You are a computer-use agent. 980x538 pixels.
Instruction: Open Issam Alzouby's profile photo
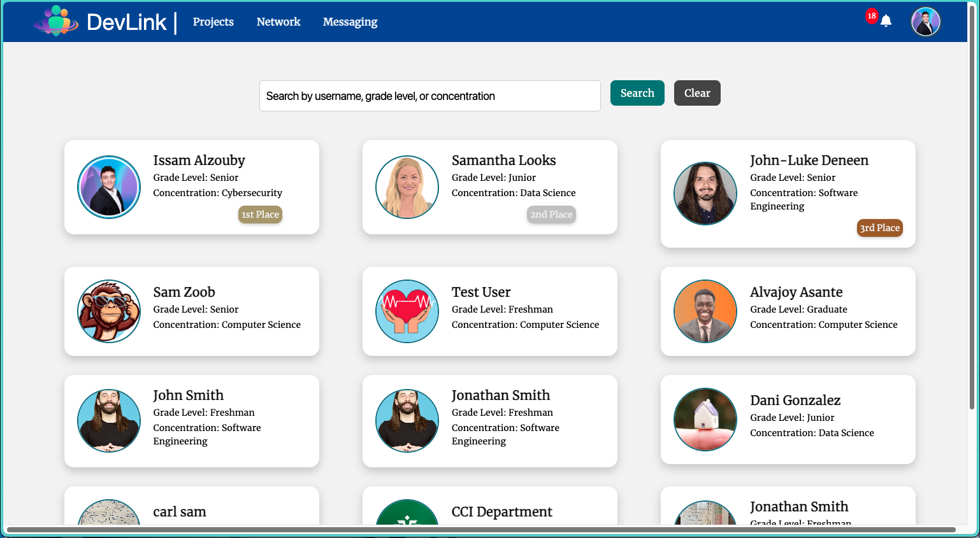(x=109, y=187)
